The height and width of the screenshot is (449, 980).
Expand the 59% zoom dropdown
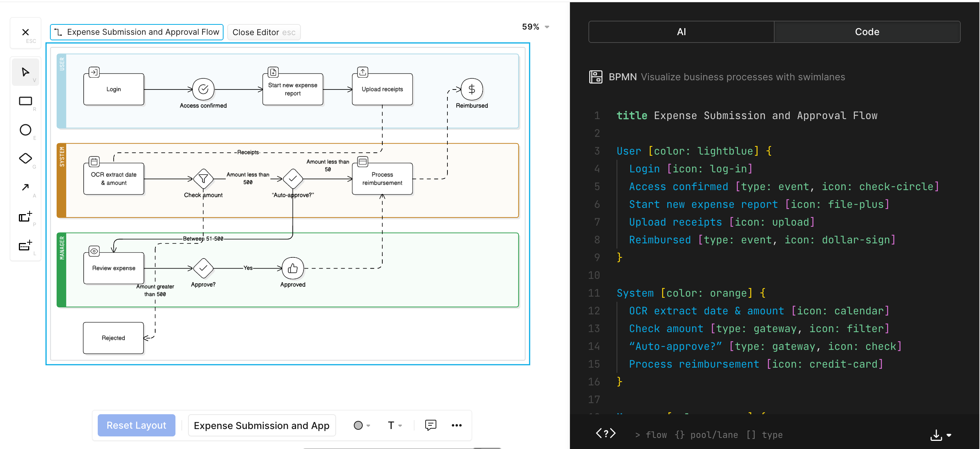coord(535,27)
